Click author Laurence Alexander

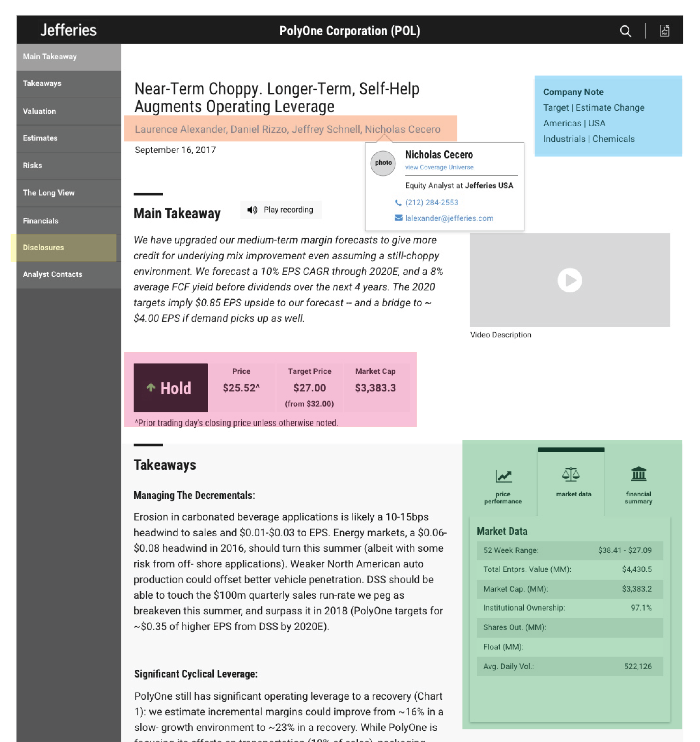(181, 129)
